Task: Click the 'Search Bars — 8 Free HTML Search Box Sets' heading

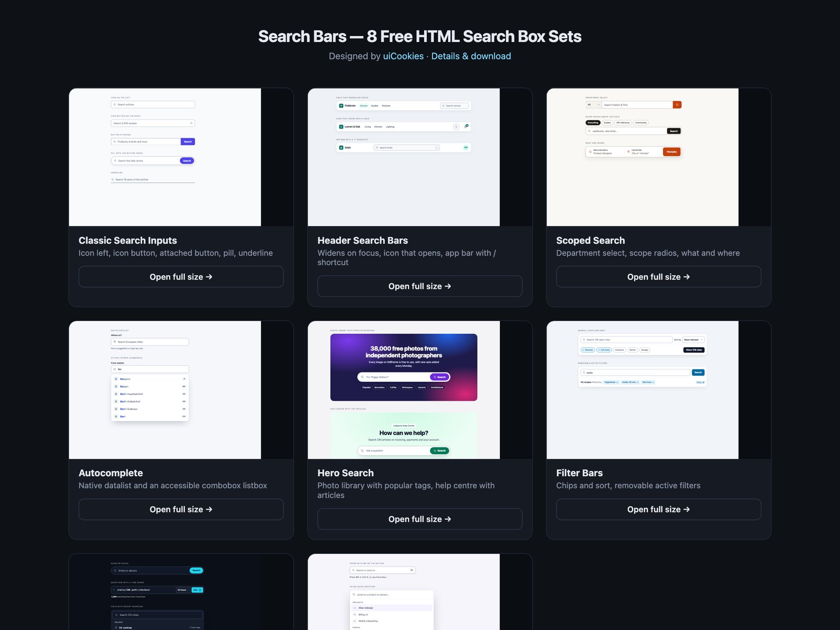Action: click(x=420, y=36)
